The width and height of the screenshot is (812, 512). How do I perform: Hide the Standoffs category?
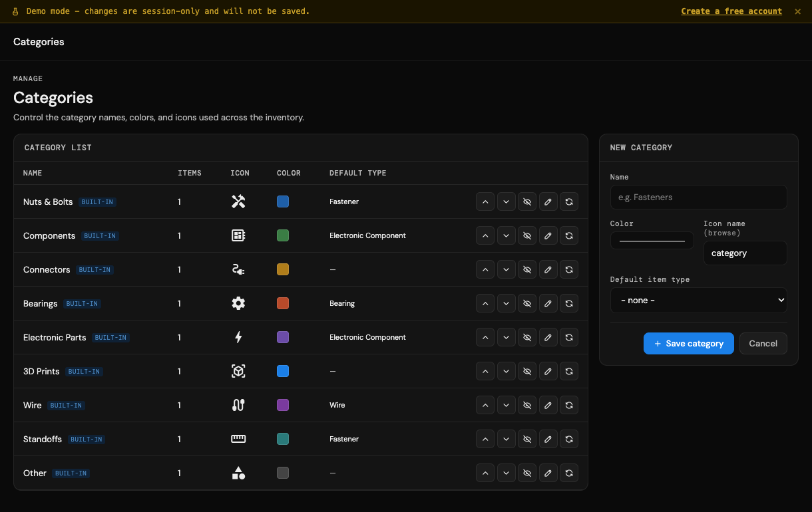527,439
